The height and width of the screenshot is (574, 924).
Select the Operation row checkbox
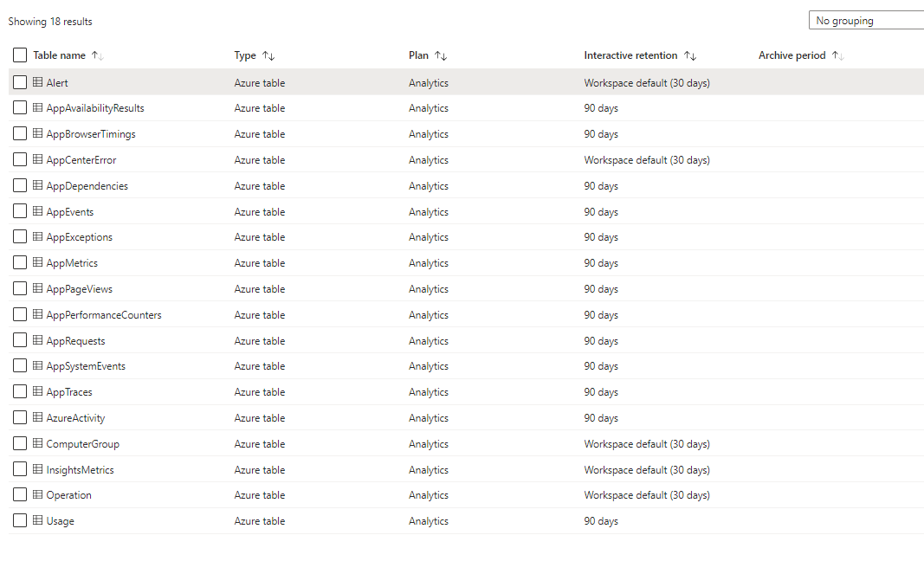20,495
